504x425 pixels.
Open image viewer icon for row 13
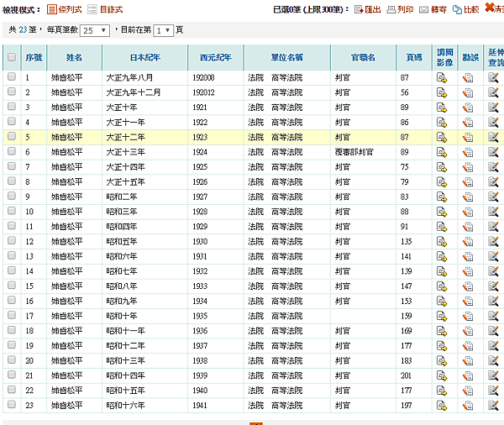pyautogui.click(x=442, y=256)
